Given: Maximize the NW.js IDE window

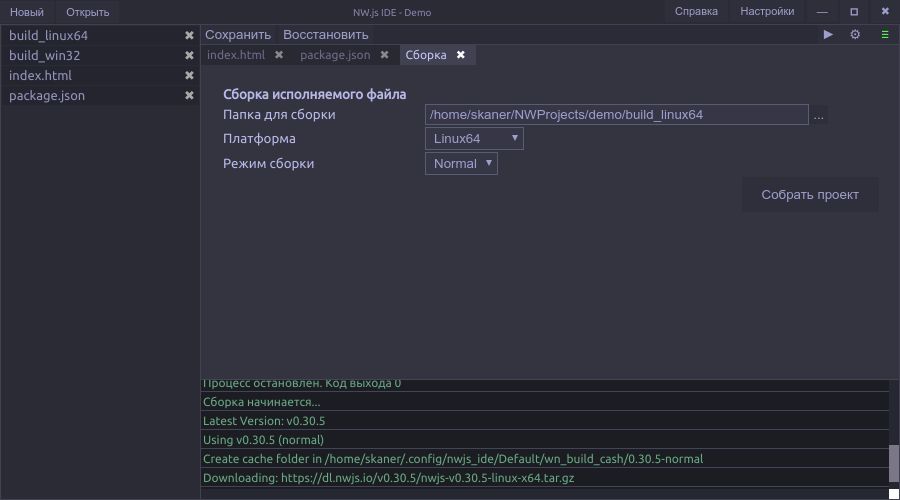Looking at the screenshot, I should (854, 12).
